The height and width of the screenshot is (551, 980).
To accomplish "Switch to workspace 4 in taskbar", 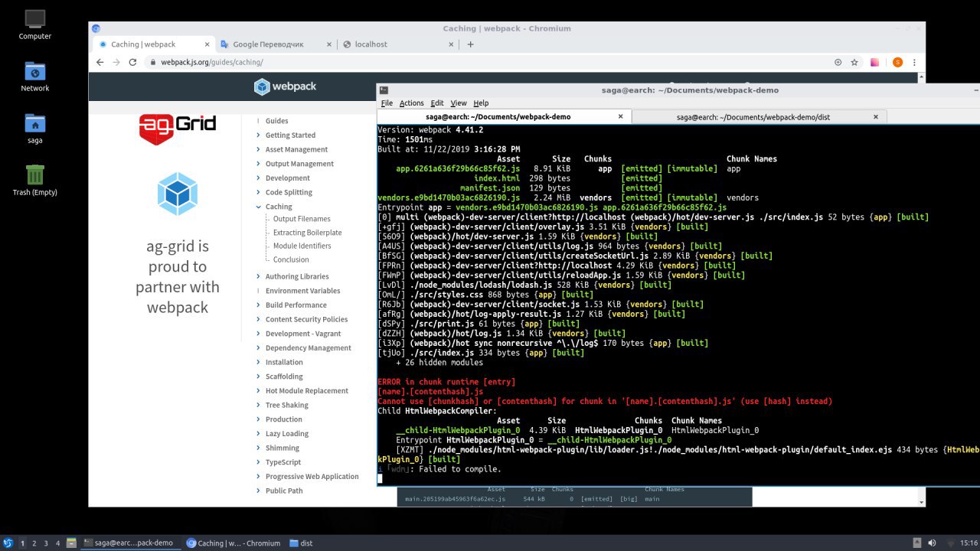I will [x=57, y=543].
